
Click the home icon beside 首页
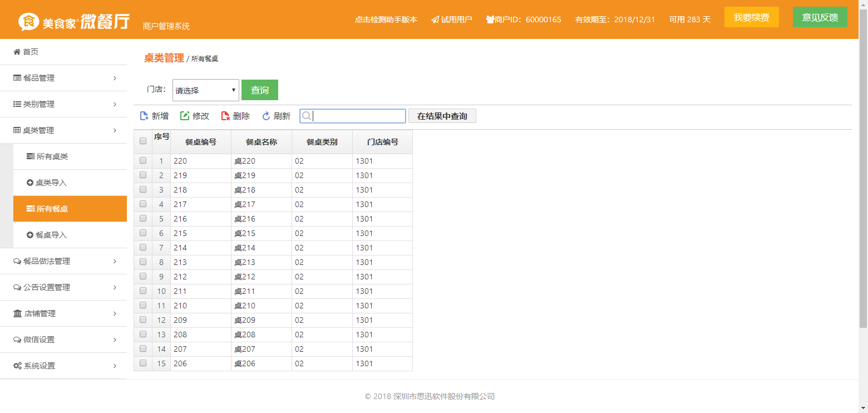(x=17, y=52)
